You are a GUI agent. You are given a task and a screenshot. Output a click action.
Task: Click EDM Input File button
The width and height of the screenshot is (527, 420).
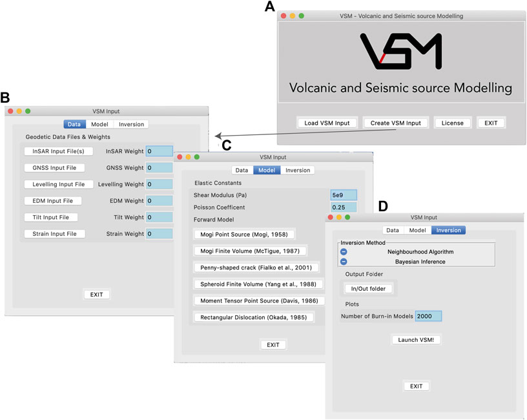[x=53, y=201]
